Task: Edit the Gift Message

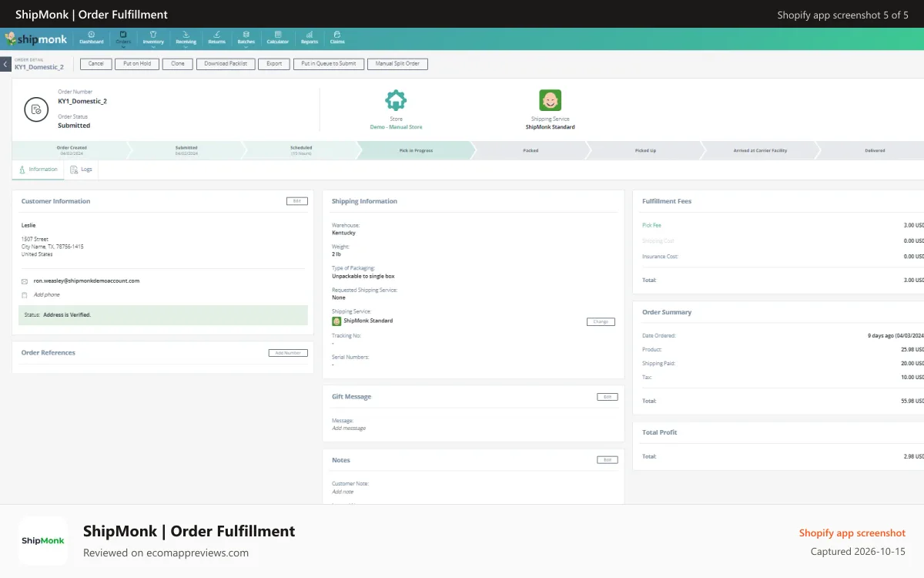Action: pyautogui.click(x=608, y=397)
